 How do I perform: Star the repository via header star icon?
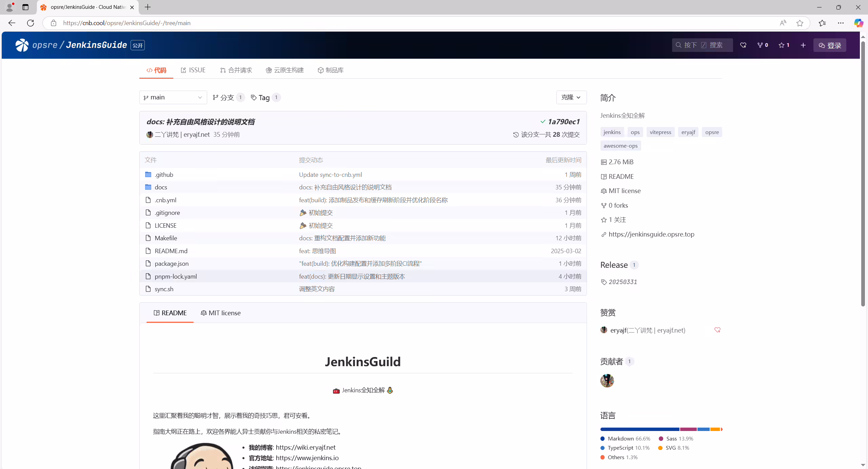[784, 45]
